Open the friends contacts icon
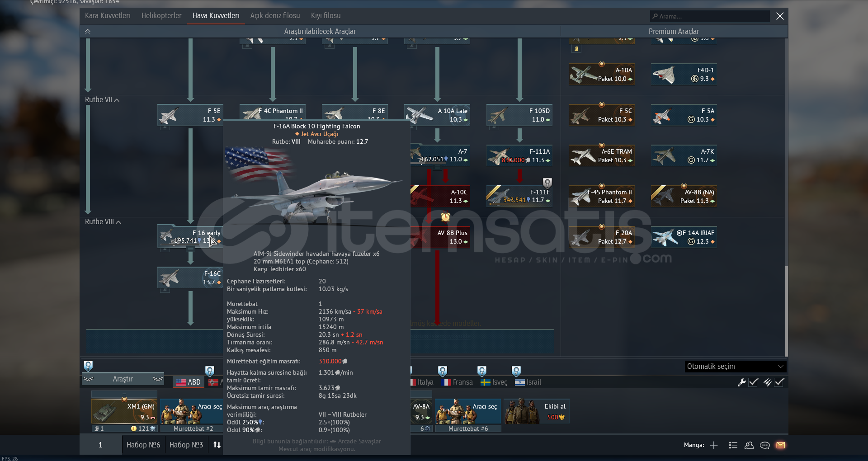Image resolution: width=868 pixels, height=461 pixels. 749,445
